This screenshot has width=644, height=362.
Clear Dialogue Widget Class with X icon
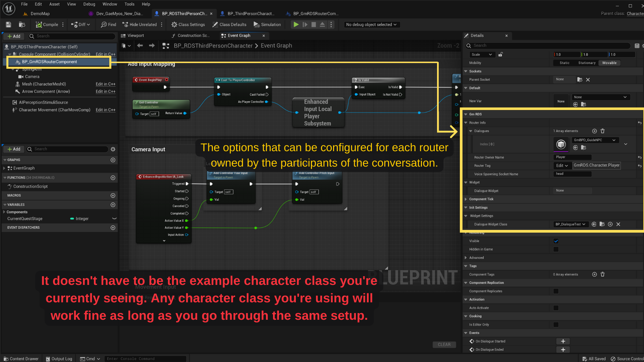(618, 224)
